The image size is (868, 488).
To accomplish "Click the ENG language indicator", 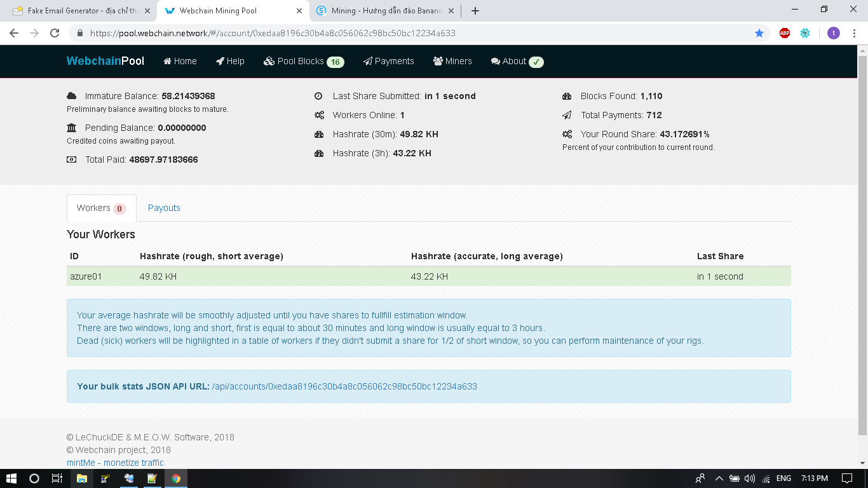I will coord(783,478).
